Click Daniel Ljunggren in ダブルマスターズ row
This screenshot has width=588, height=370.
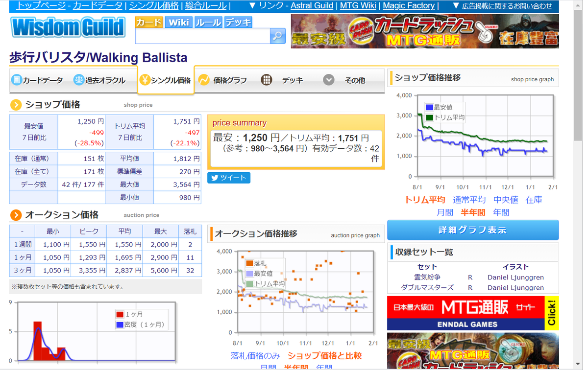tap(515, 287)
